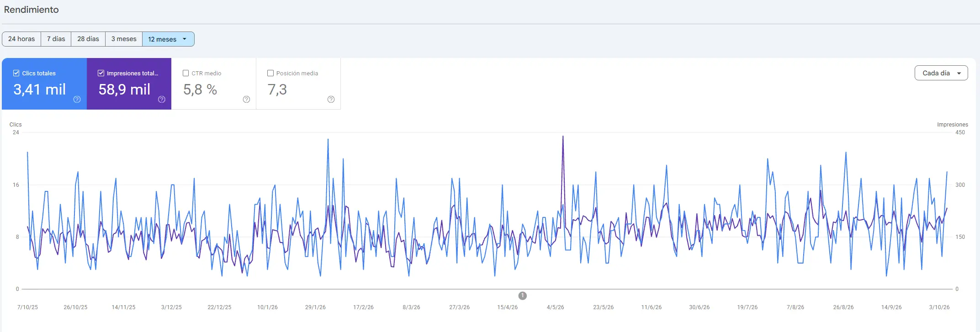Click the 14/11/25 date label
The image size is (980, 332).
point(123,307)
